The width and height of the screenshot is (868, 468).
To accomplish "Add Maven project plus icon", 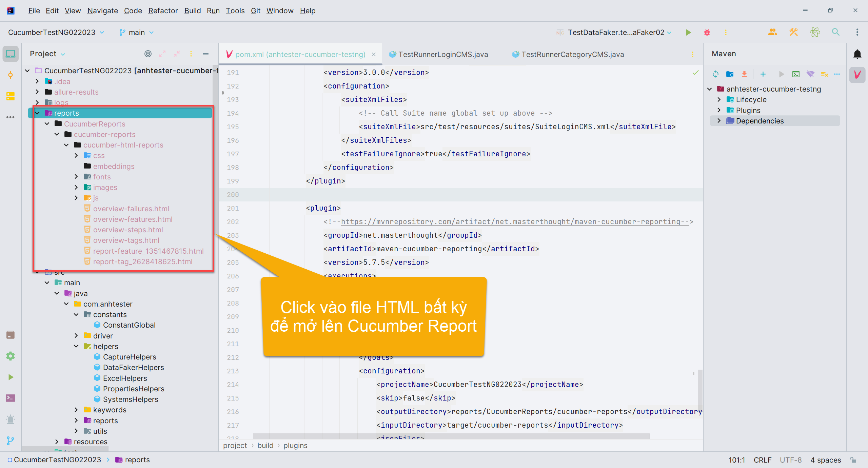I will [763, 74].
